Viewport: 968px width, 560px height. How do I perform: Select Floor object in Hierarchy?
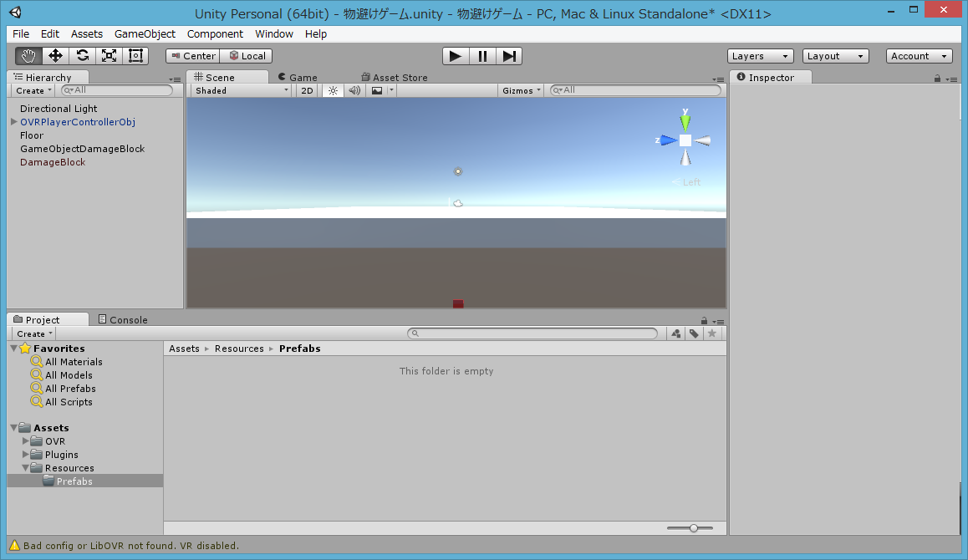click(x=32, y=135)
